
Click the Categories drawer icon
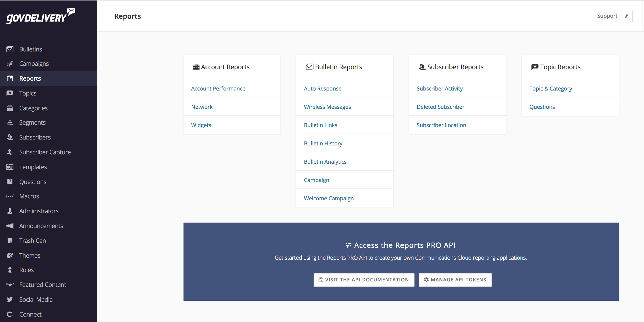coord(10,108)
